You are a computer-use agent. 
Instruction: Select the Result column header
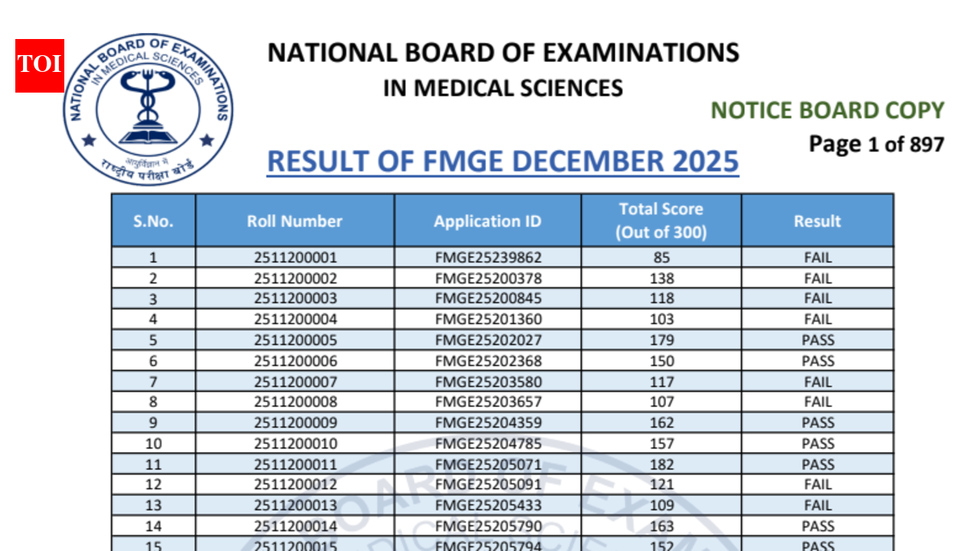tap(818, 221)
